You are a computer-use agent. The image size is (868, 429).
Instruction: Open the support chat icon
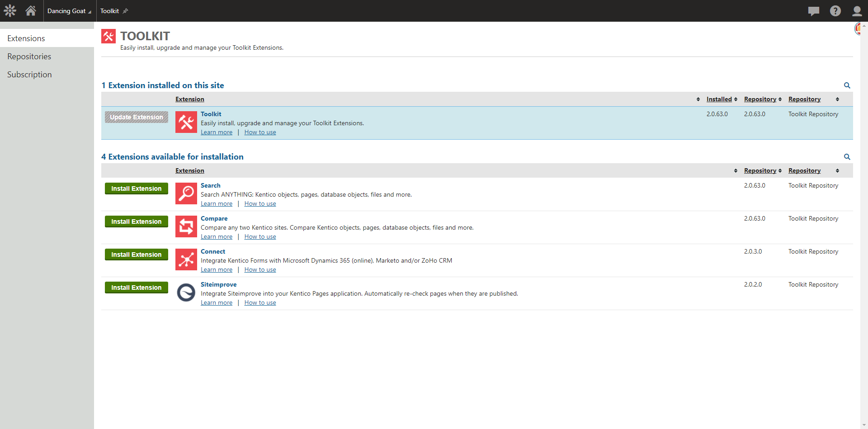click(x=814, y=11)
